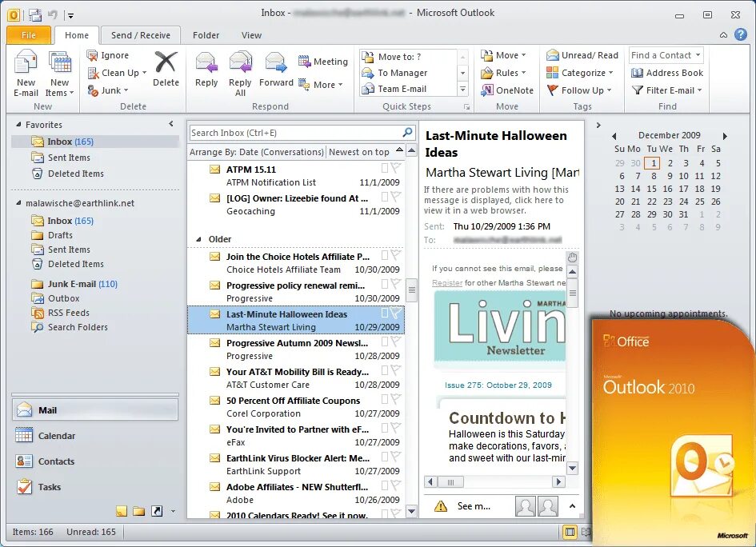Flag the Adobe Affiliates message

click(396, 485)
